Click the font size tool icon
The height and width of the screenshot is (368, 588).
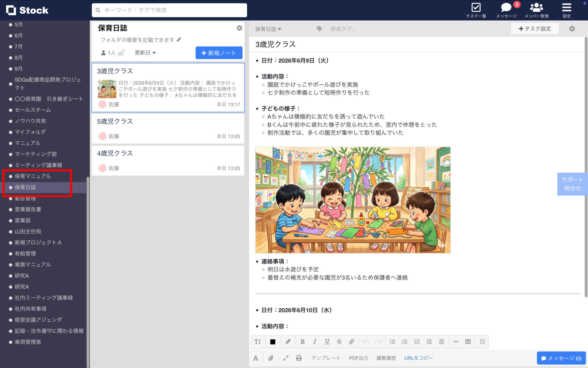pos(258,342)
